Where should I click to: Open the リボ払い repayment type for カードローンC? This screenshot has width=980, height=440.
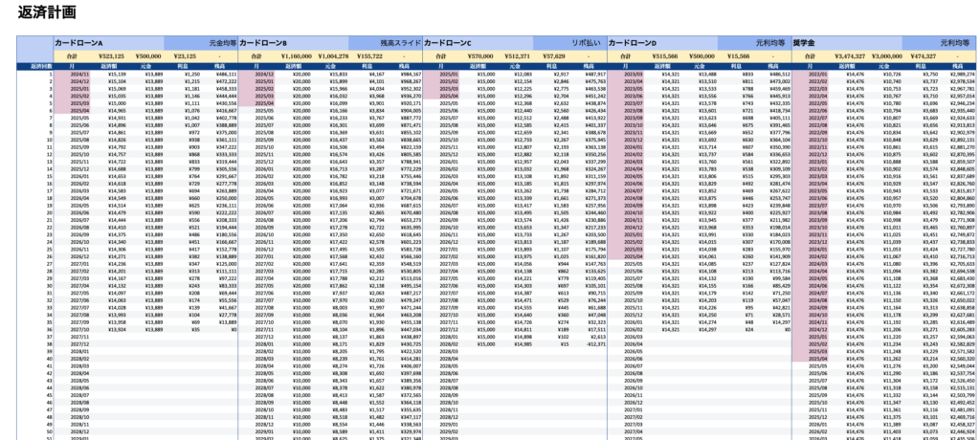[584, 43]
